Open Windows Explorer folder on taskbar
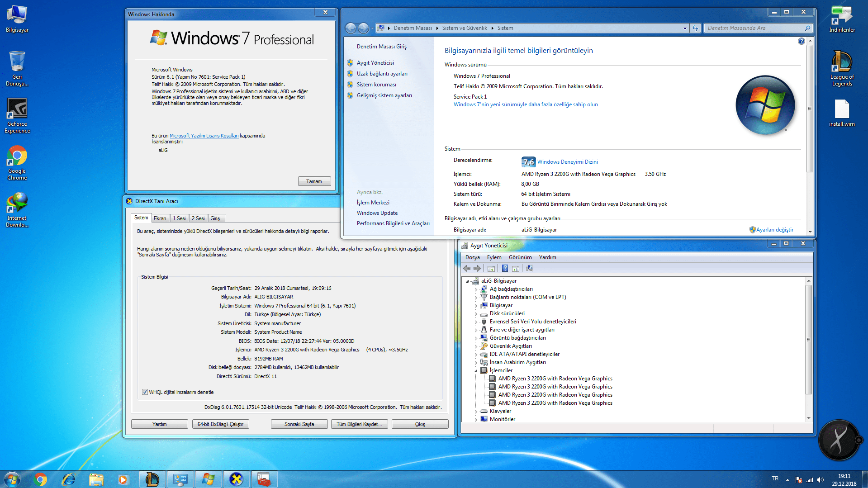 point(96,479)
